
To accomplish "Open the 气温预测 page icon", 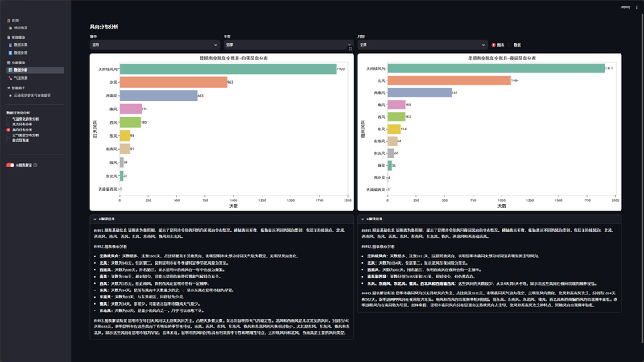I will [10, 78].
